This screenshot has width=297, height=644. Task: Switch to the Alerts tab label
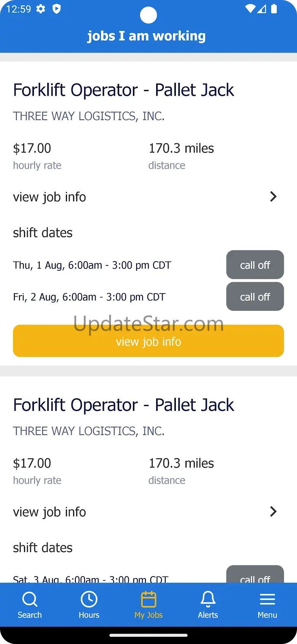pyautogui.click(x=208, y=615)
